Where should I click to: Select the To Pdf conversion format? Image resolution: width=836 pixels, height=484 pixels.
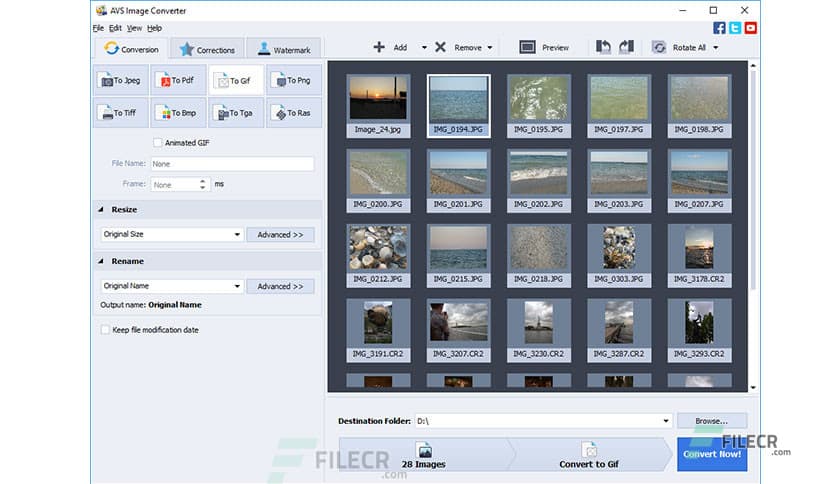coord(178,80)
